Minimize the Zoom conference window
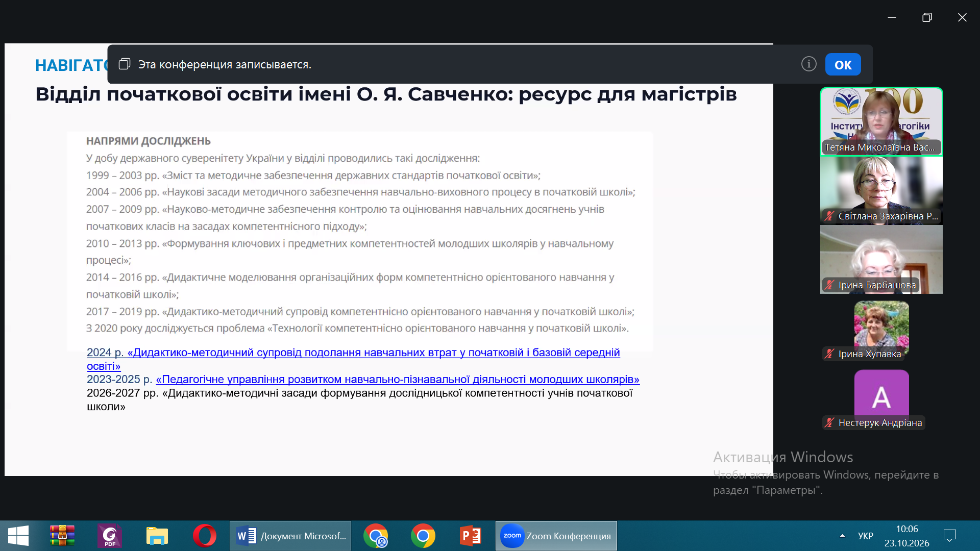Image resolution: width=980 pixels, height=551 pixels. point(892,17)
